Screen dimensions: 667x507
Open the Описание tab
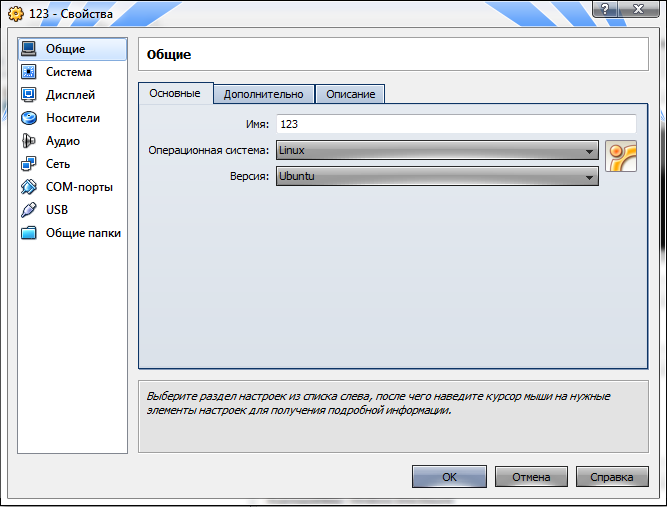click(351, 94)
